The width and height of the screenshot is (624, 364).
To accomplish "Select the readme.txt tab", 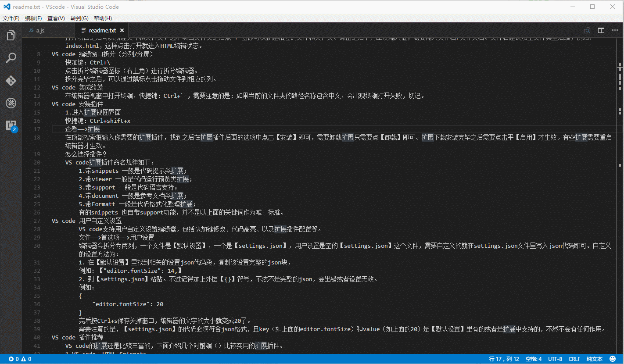I will [x=102, y=31].
